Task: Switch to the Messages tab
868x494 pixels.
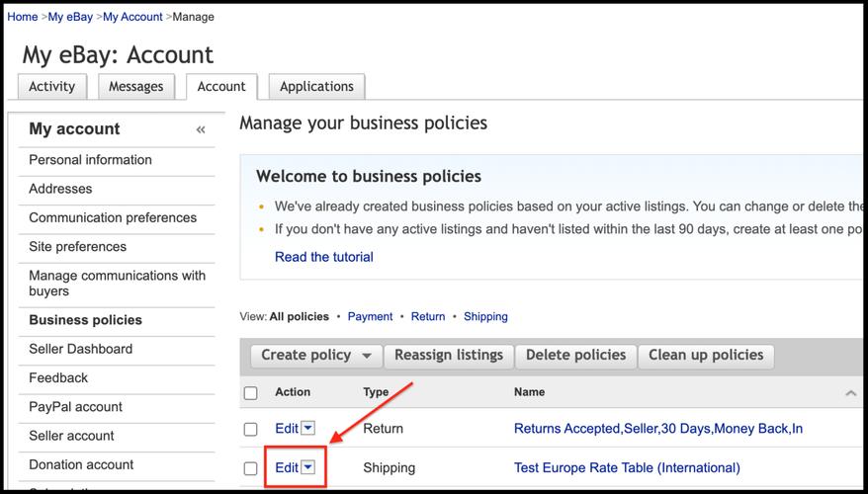Action: pos(136,86)
